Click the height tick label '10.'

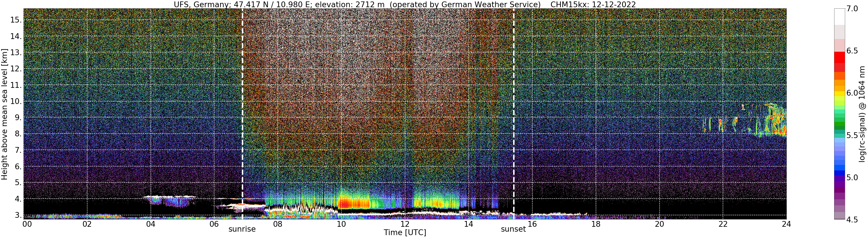[x=16, y=101]
